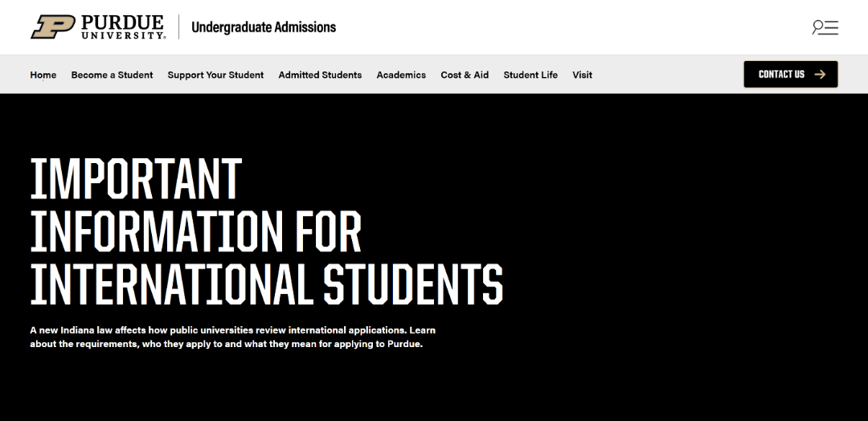Open the Home navigation item

(x=43, y=75)
